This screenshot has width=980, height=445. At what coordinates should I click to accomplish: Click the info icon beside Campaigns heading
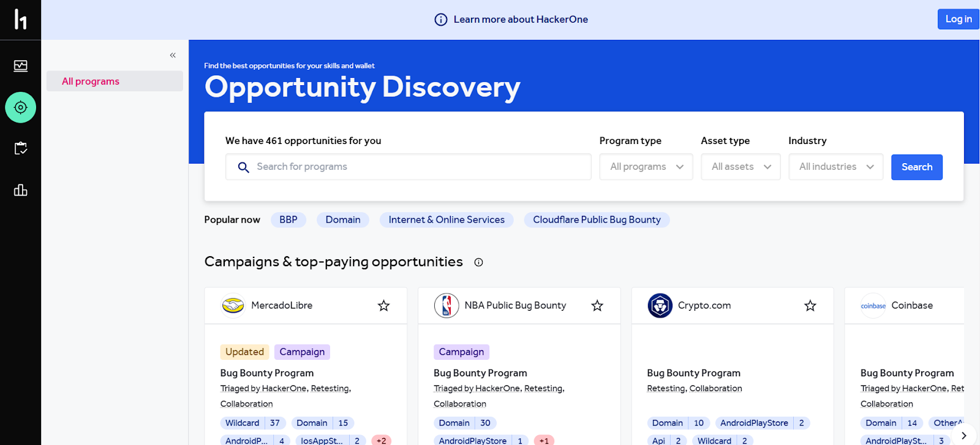pos(478,262)
